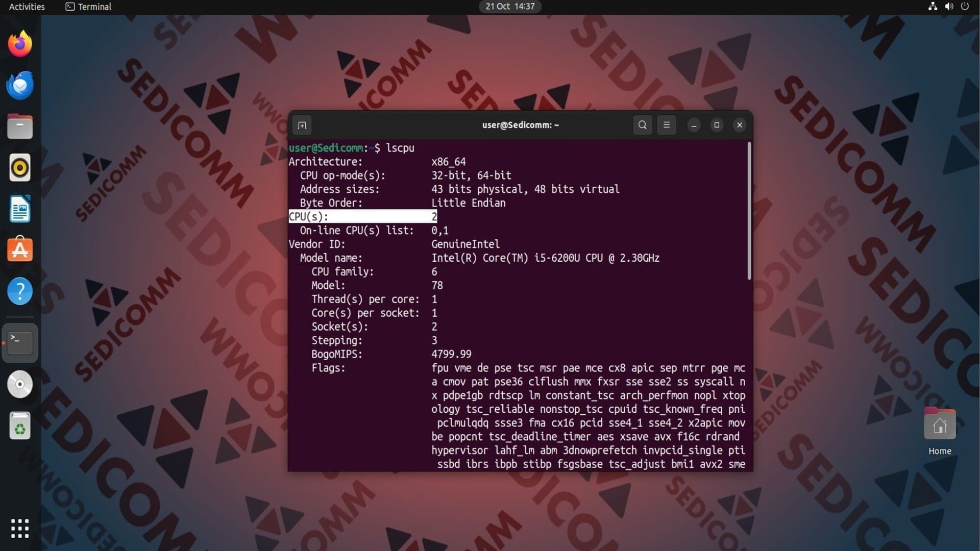Launch LibreOffice Writer from the dock
This screenshot has height=551, width=980.
pyautogui.click(x=20, y=209)
